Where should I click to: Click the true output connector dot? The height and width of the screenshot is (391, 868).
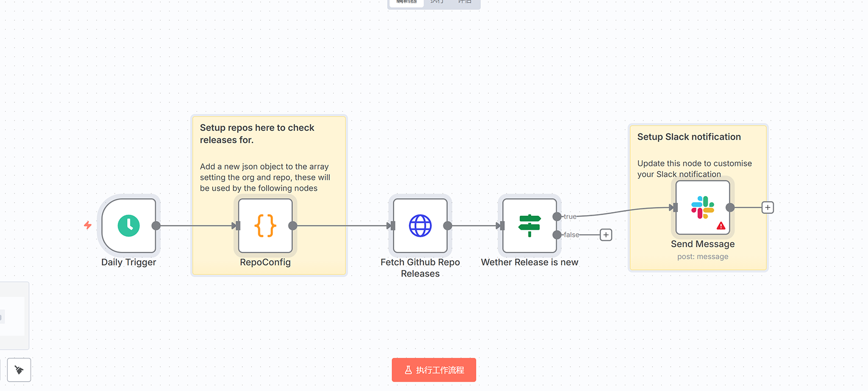click(557, 217)
